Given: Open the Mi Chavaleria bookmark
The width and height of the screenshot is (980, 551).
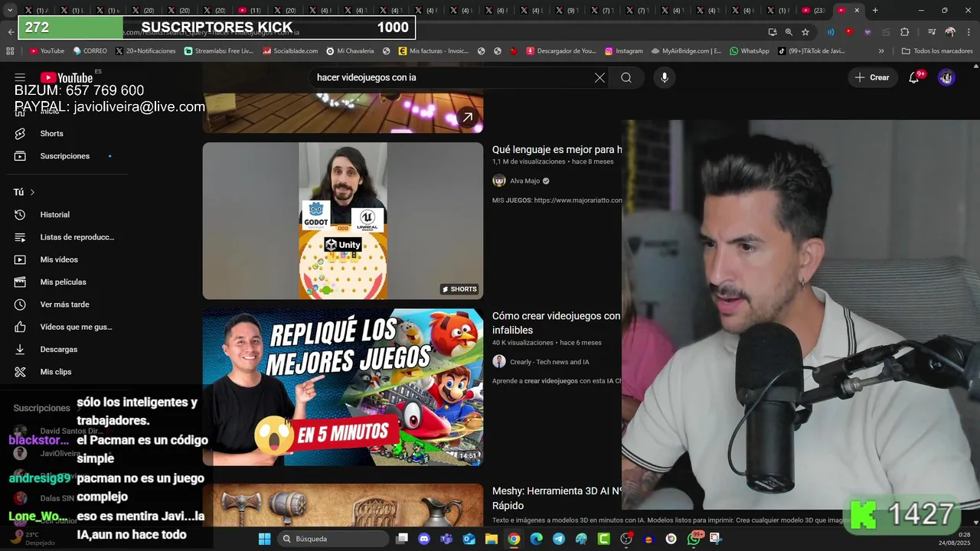Looking at the screenshot, I should coord(350,51).
